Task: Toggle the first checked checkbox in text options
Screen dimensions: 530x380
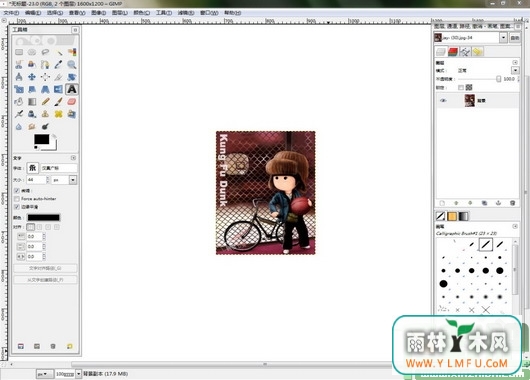Action: click(x=17, y=191)
